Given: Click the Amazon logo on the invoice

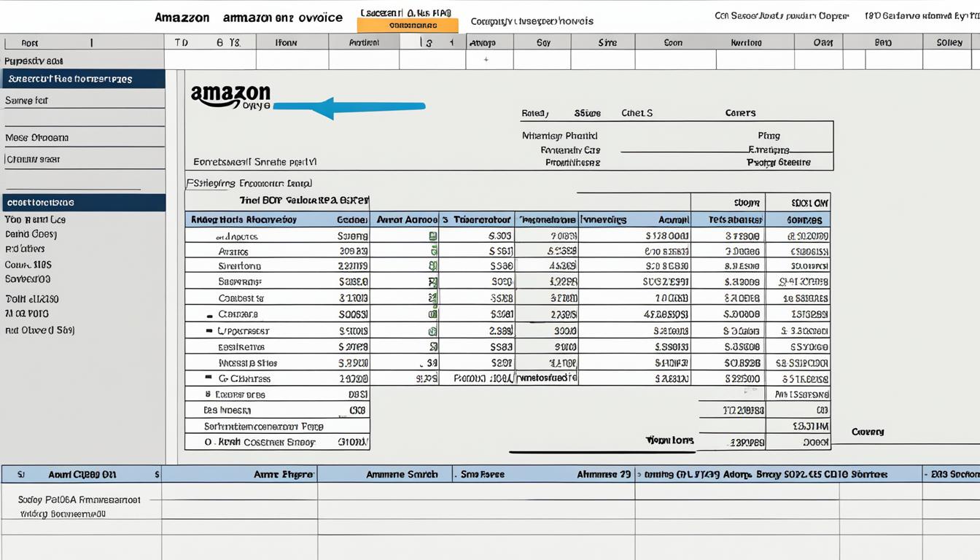Looking at the screenshot, I should tap(230, 96).
